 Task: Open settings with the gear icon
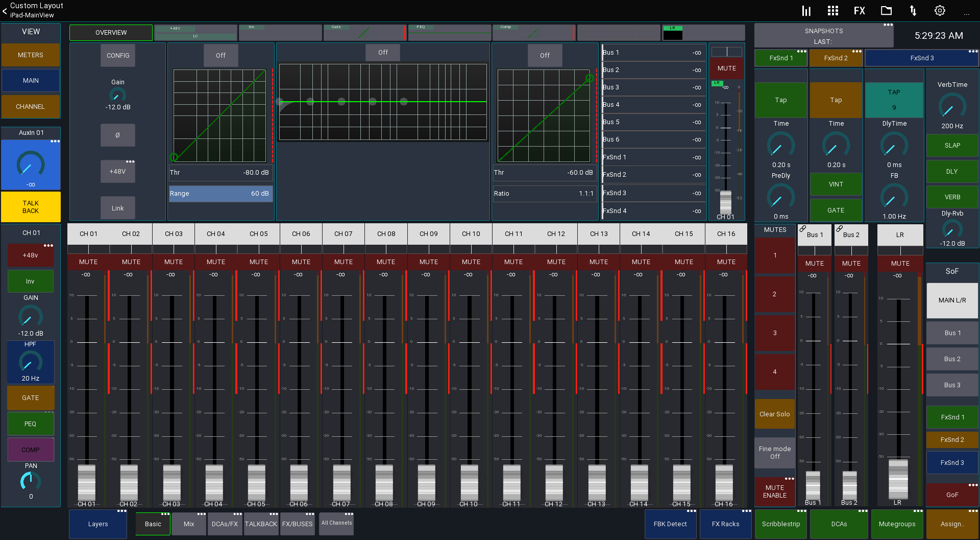point(940,10)
